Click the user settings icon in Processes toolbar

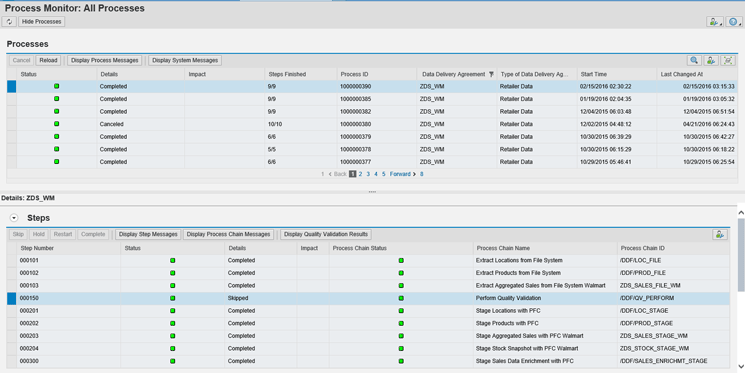[x=711, y=60]
